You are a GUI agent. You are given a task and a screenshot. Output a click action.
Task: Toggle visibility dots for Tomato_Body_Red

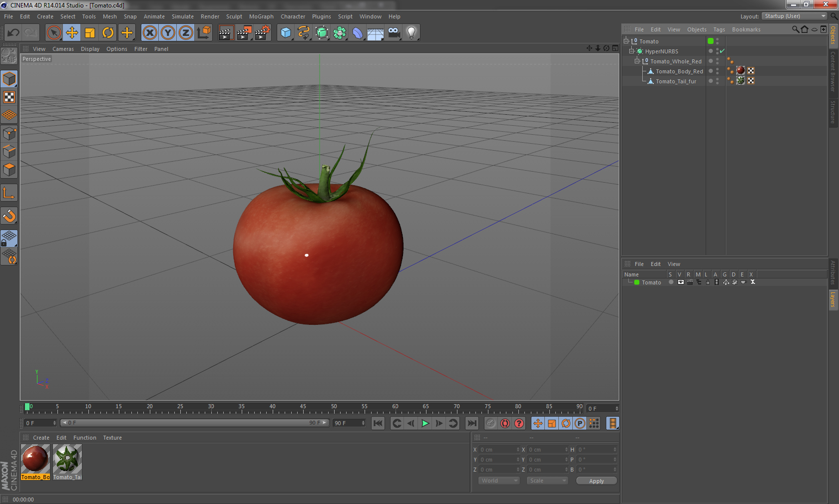718,71
